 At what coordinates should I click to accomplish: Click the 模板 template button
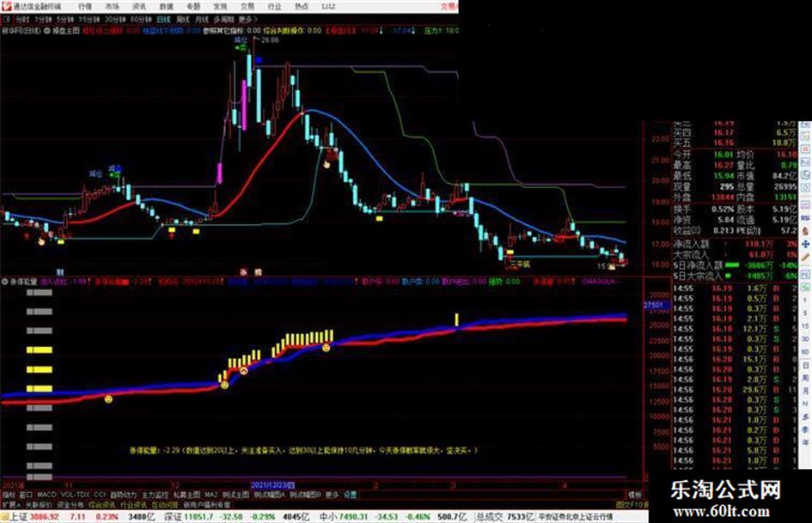(634, 495)
